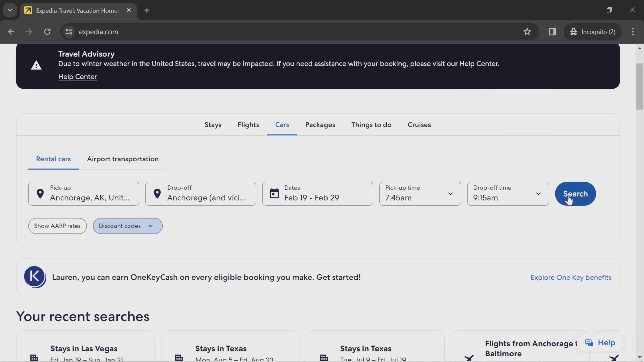Open the Dates picker field
Screen dimensions: 644x362
[317, 194]
